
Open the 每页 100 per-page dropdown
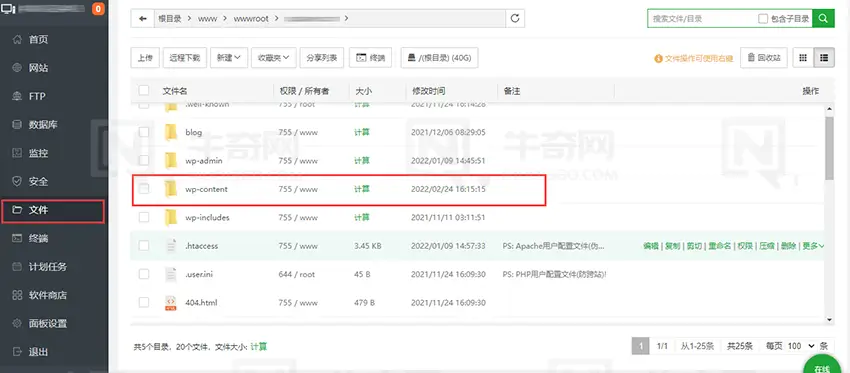801,346
